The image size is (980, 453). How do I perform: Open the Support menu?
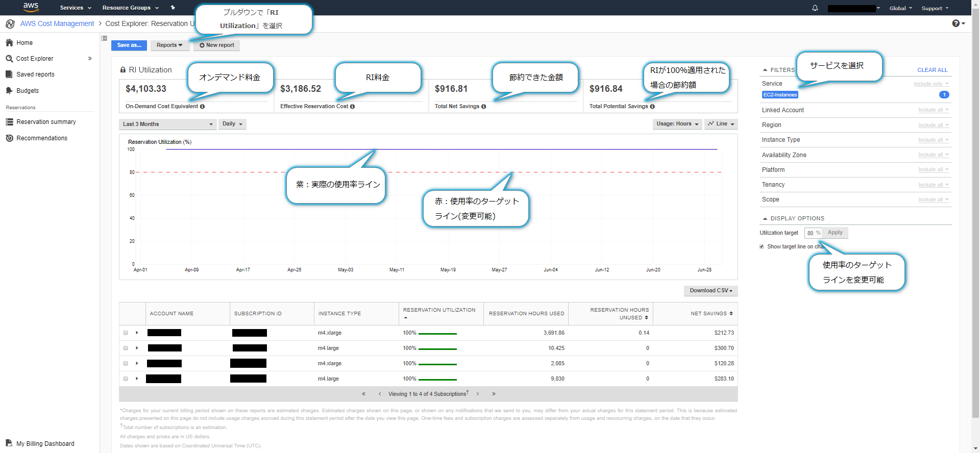[x=935, y=8]
